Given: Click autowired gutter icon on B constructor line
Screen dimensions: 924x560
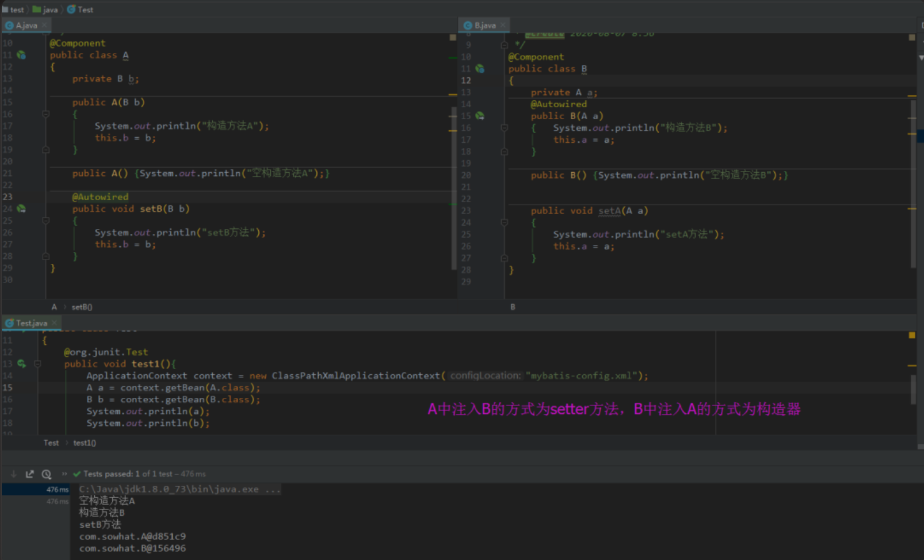Looking at the screenshot, I should (480, 116).
